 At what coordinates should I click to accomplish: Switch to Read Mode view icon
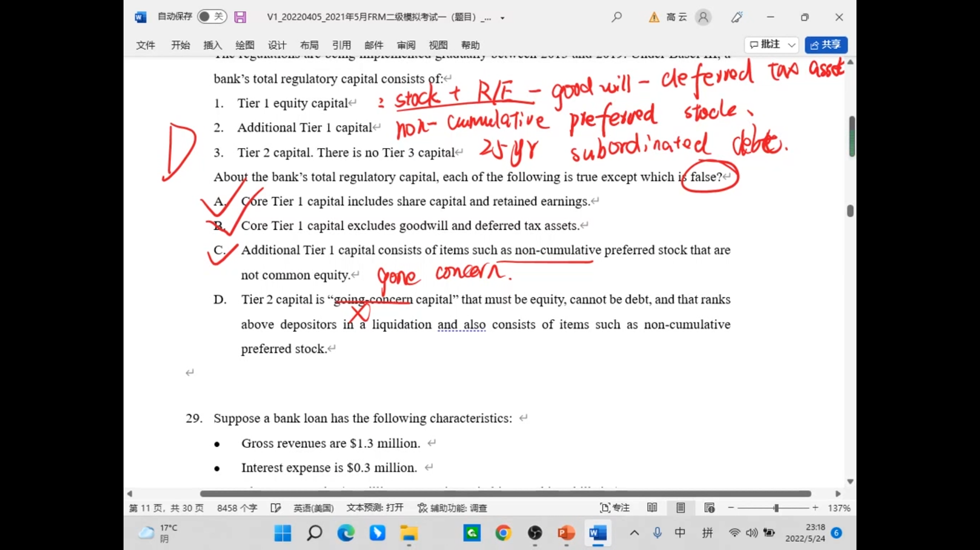pos(652,508)
